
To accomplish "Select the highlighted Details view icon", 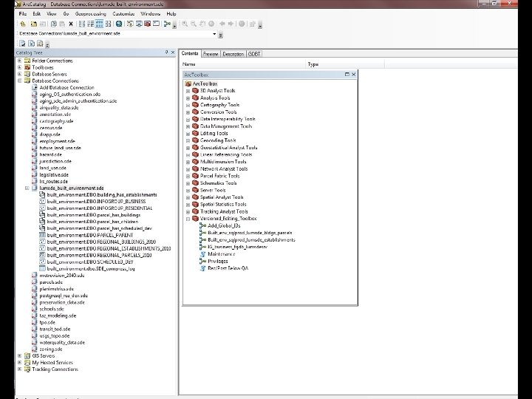I will [x=99, y=24].
